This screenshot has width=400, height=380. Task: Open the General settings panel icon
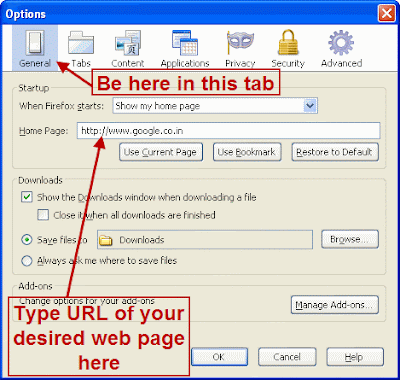click(35, 42)
